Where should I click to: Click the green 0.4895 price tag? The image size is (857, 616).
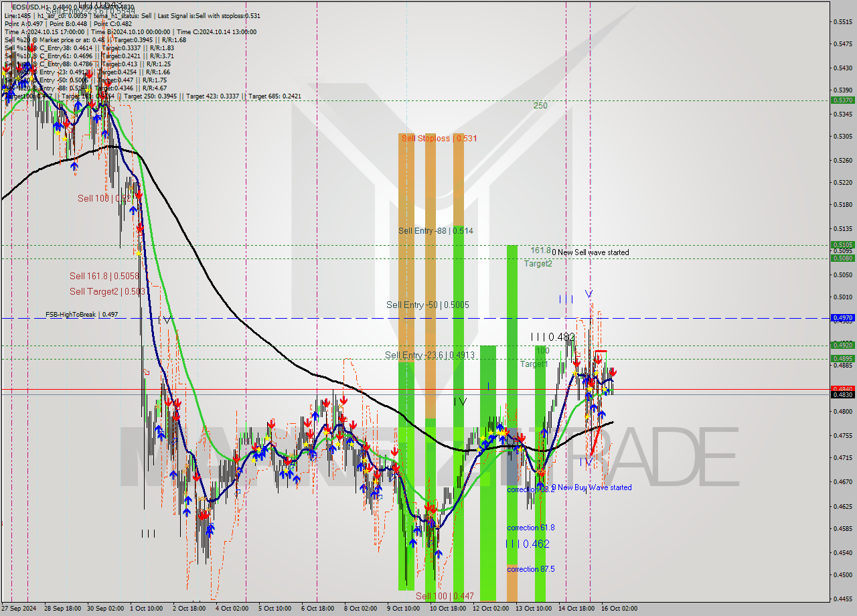(842, 359)
